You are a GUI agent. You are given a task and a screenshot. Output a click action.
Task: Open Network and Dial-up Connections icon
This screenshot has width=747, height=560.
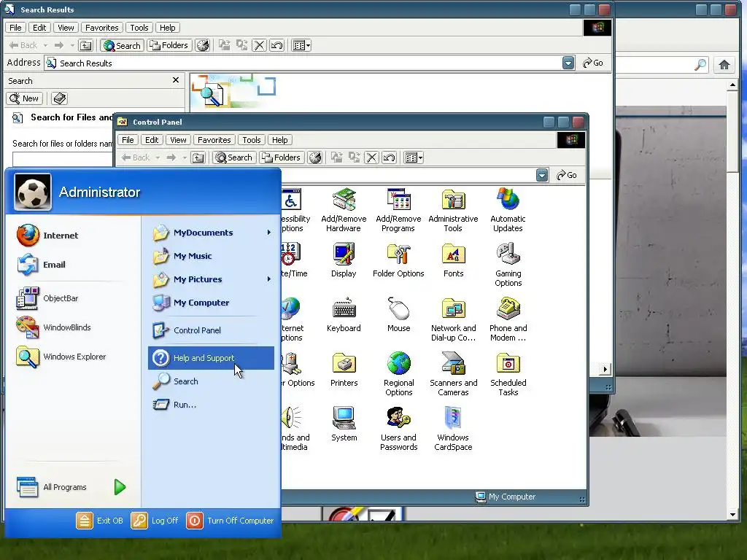[453, 319]
